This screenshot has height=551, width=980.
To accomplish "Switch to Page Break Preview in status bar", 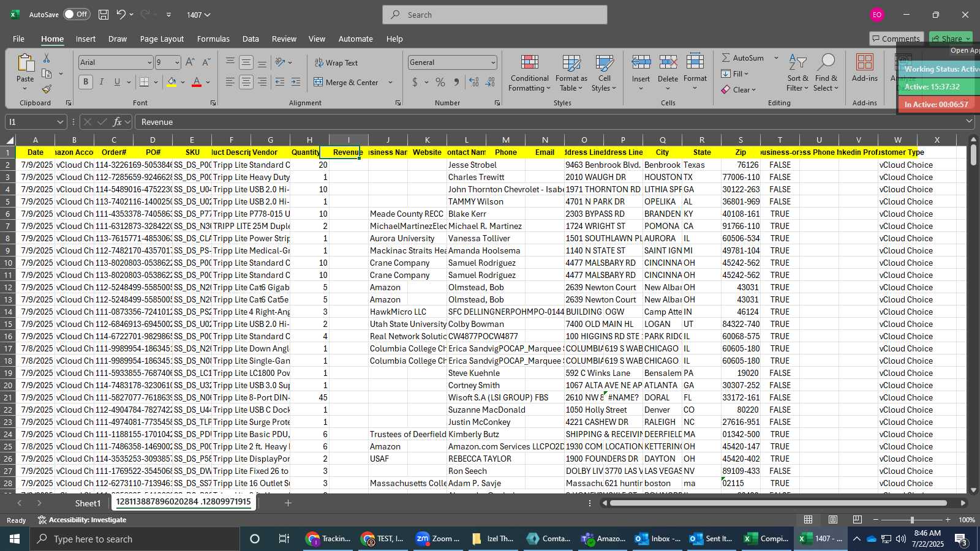I will (x=858, y=520).
